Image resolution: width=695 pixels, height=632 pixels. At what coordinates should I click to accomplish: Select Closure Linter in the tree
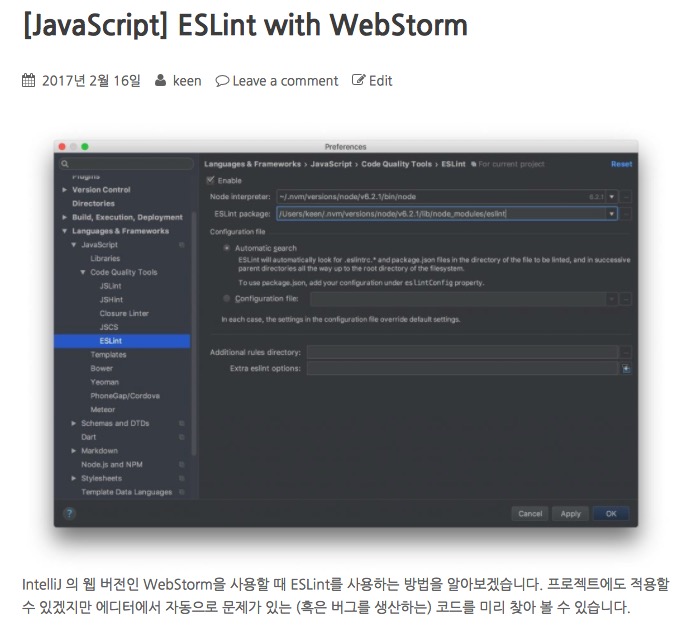point(124,313)
